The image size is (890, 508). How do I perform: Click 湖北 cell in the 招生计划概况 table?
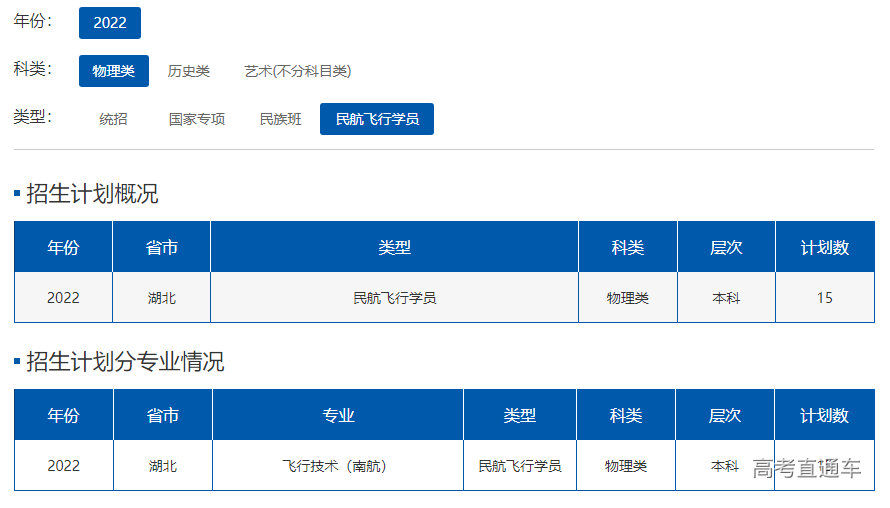[x=161, y=298]
